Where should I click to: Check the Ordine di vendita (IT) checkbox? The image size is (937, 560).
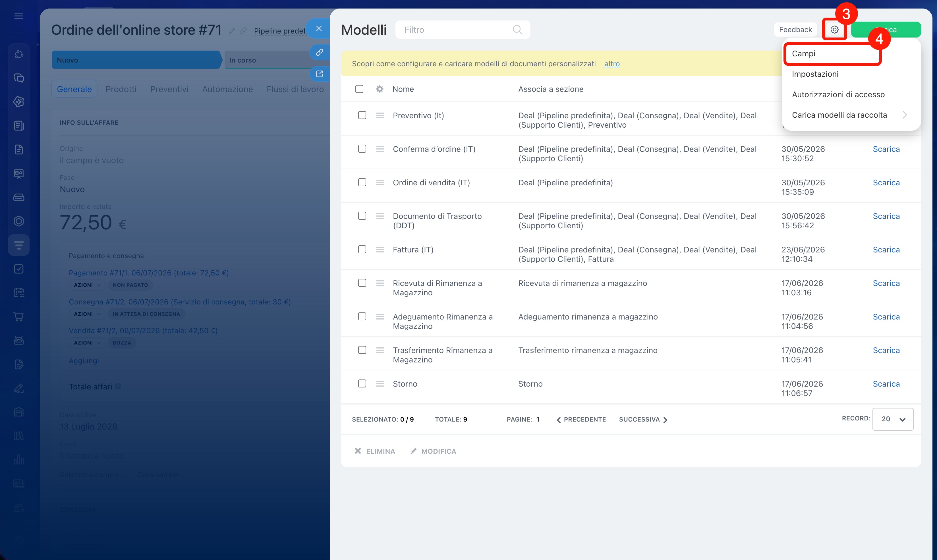click(x=362, y=182)
